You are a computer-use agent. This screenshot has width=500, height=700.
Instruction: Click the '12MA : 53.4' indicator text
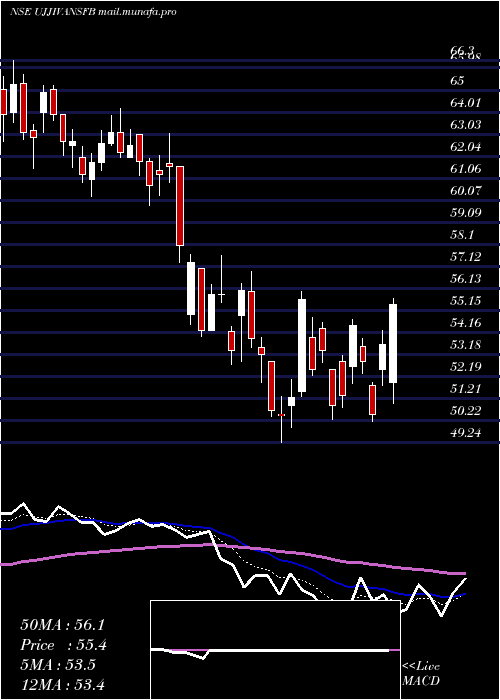(x=62, y=684)
